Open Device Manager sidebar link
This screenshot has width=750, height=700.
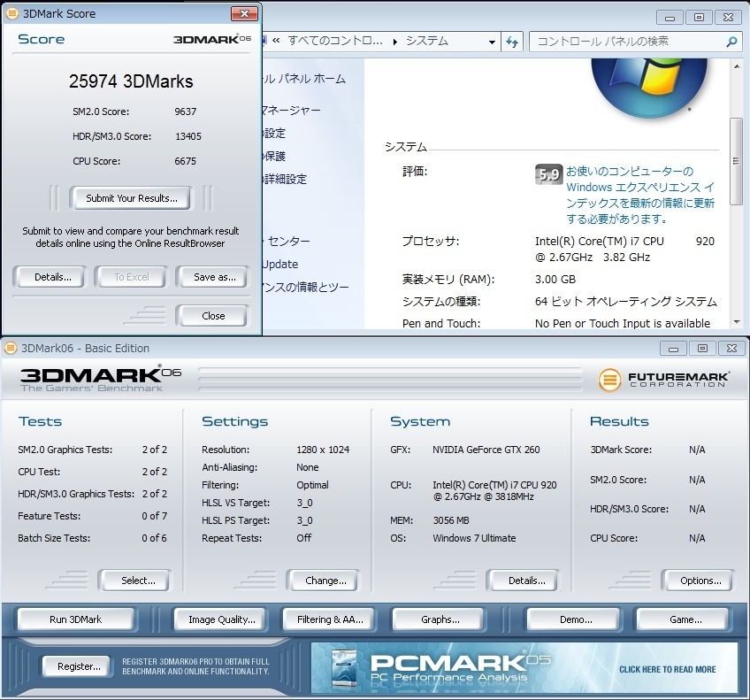pos(291,111)
